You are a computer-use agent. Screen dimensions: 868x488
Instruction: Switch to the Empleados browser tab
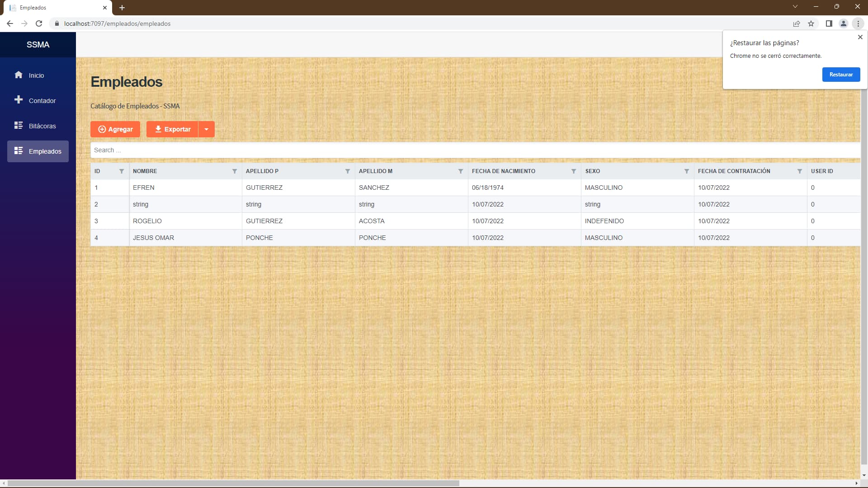pyautogui.click(x=54, y=8)
